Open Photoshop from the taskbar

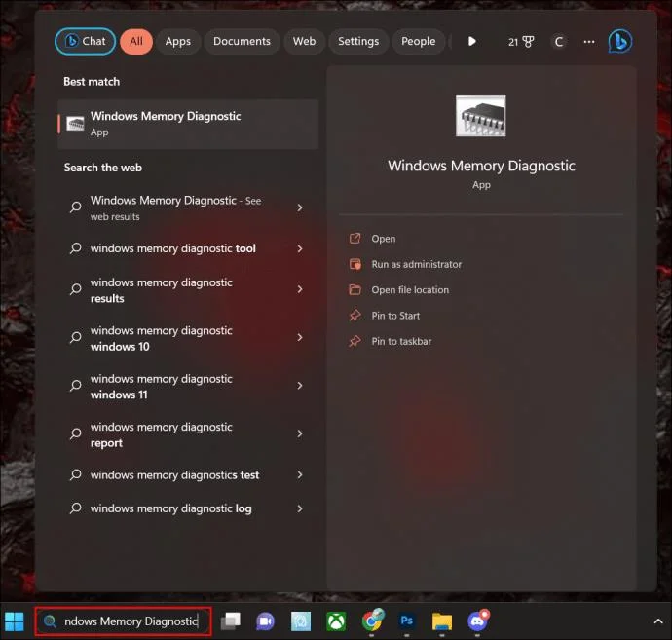click(x=407, y=621)
